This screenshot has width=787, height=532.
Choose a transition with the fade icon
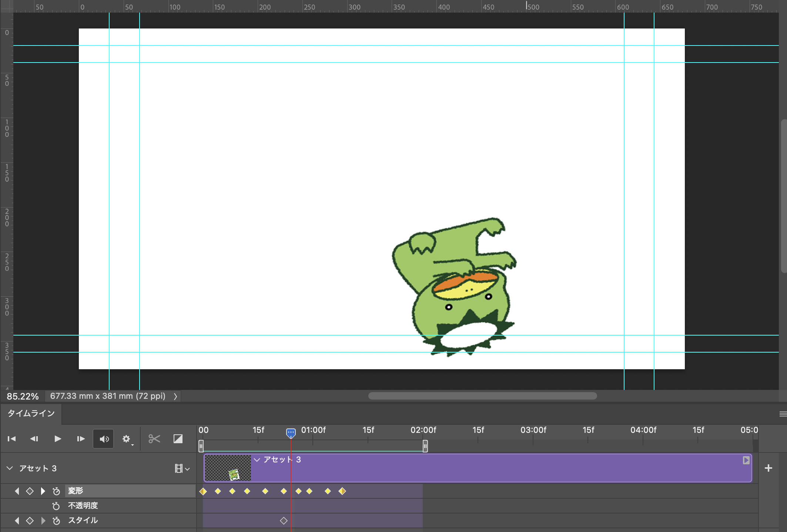point(178,439)
